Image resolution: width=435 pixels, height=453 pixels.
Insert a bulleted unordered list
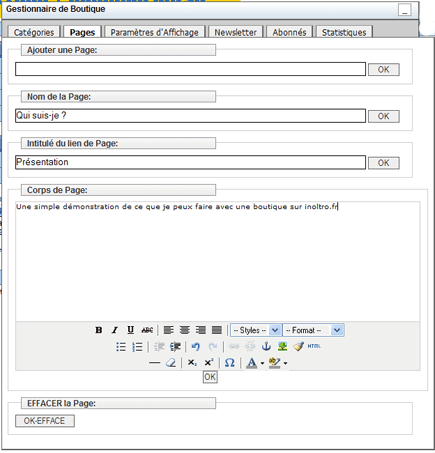point(121,347)
